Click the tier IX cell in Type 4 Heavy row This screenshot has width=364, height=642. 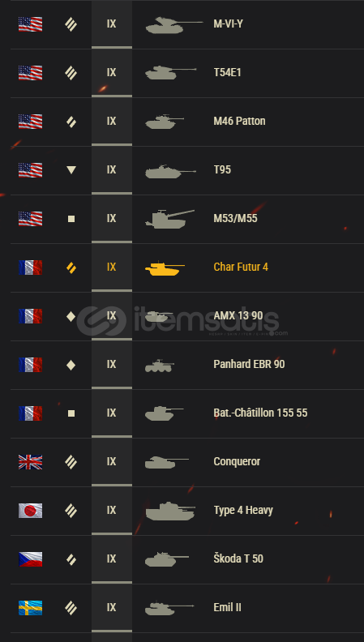coord(111,511)
